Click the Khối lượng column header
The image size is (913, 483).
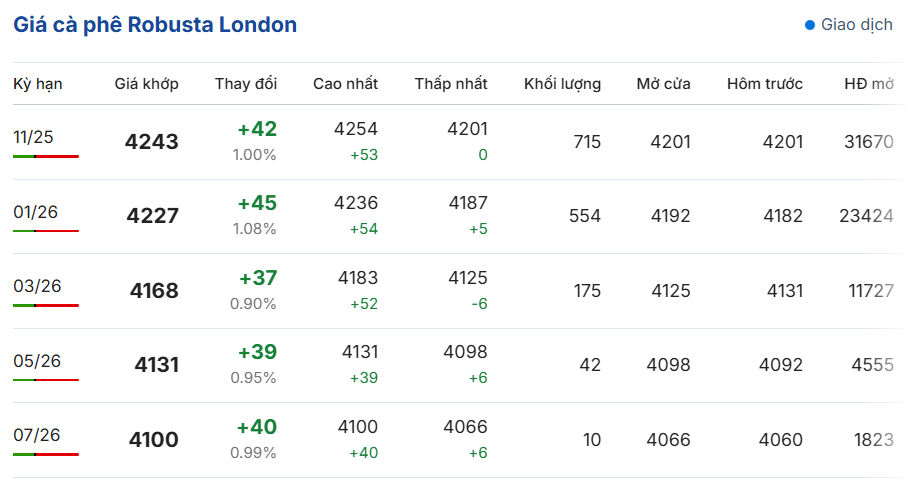tap(562, 84)
